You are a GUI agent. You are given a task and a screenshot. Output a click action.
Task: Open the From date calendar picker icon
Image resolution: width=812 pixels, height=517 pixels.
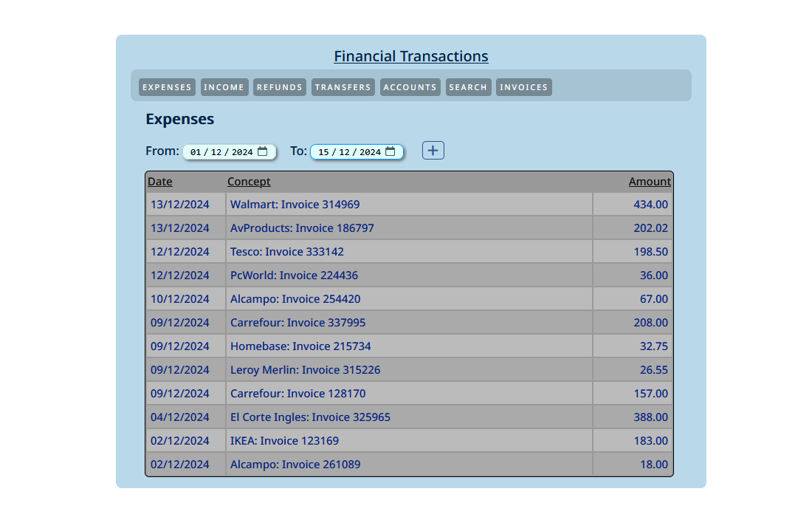[x=263, y=151]
